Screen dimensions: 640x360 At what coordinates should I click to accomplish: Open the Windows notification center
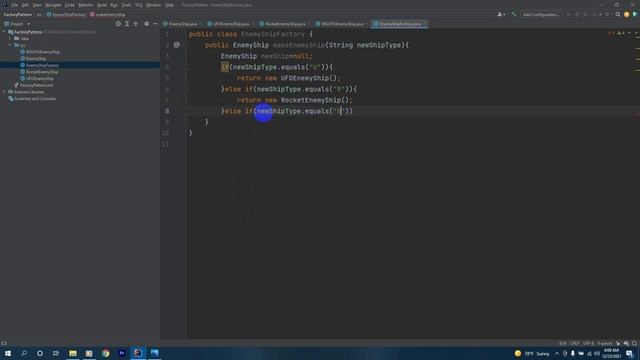[x=629, y=353]
